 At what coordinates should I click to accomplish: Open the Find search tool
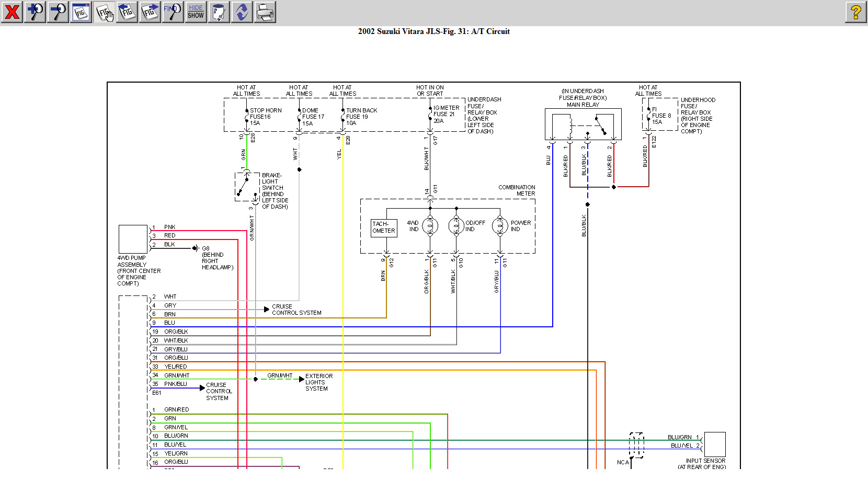click(173, 12)
